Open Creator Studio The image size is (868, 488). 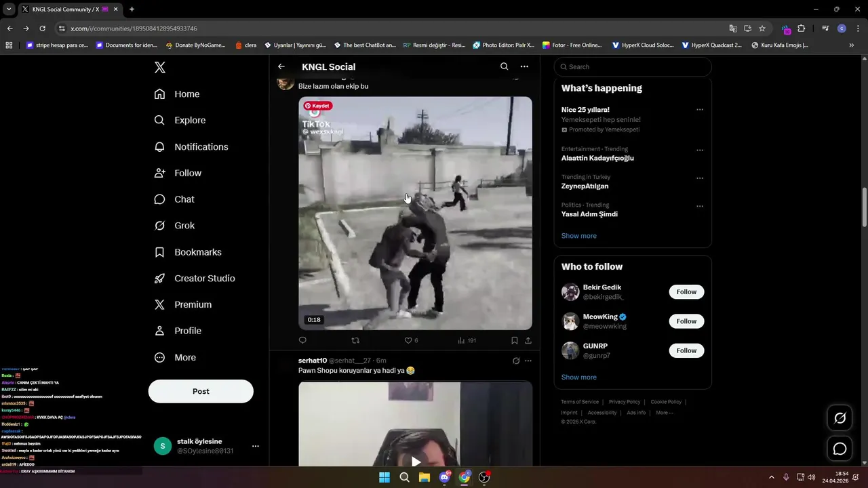tap(195, 279)
